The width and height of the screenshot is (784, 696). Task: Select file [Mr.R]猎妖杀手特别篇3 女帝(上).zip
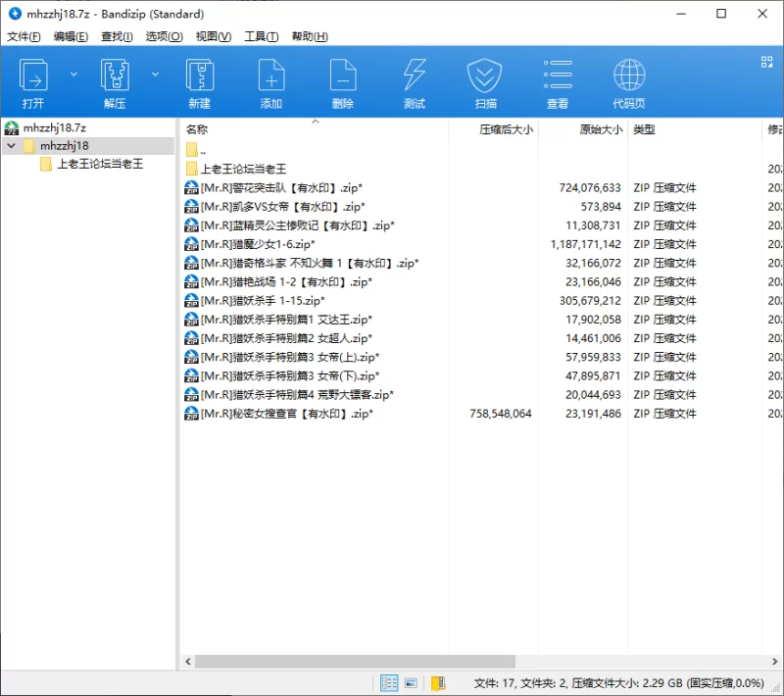(x=289, y=357)
